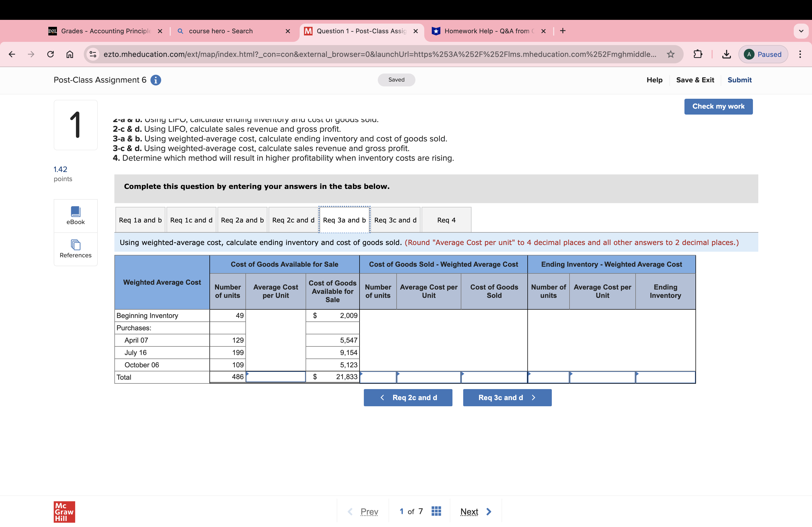812x527 pixels.
Task: Open the eBook panel
Action: [75, 215]
